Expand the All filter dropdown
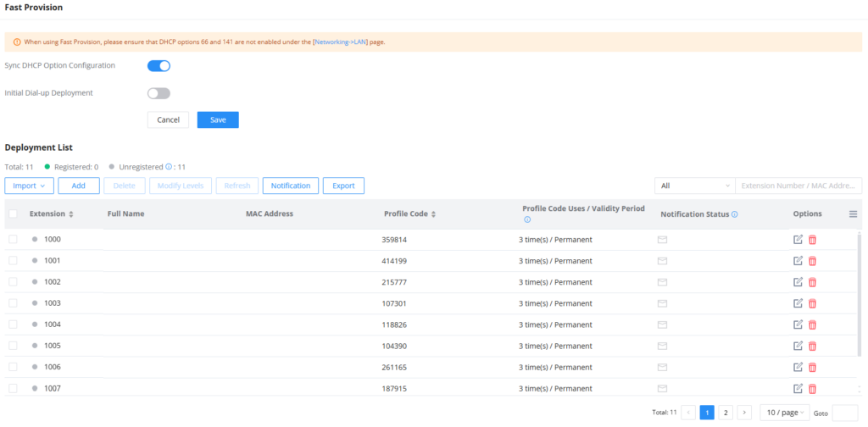Image resolution: width=868 pixels, height=427 pixels. [695, 186]
